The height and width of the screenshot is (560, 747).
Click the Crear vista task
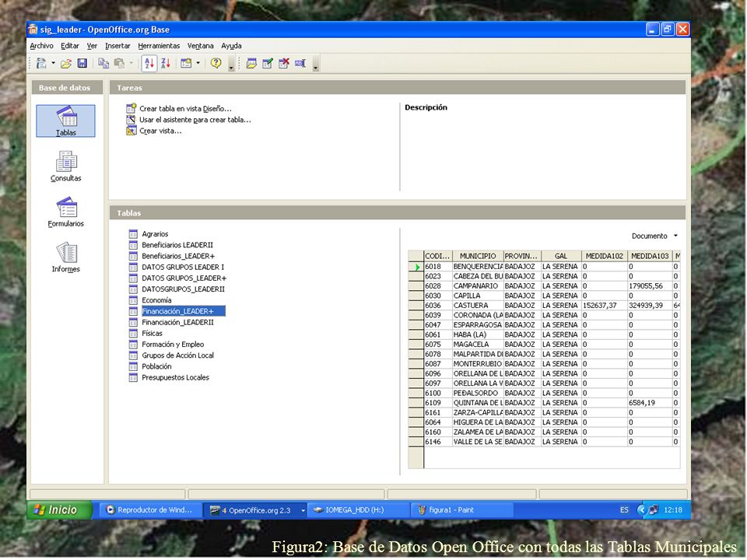[154, 131]
